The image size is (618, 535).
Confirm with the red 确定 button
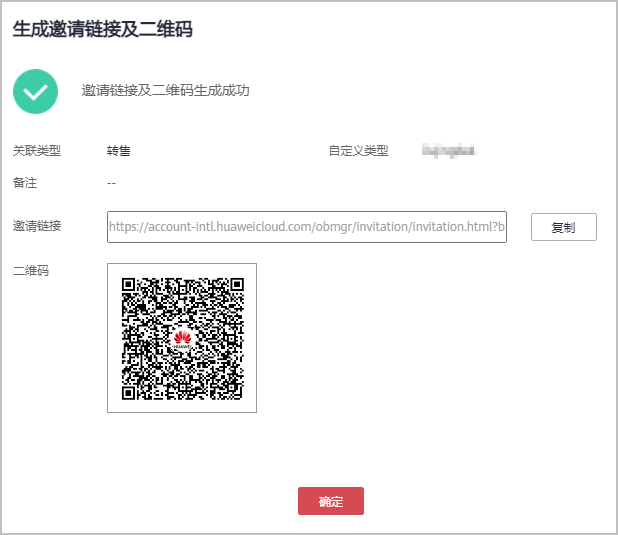[331, 501]
